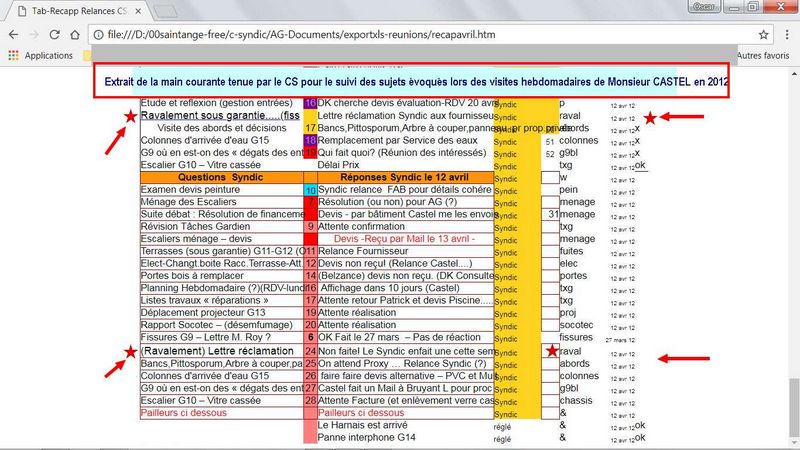Bookmark this page with the star icon

[763, 35]
